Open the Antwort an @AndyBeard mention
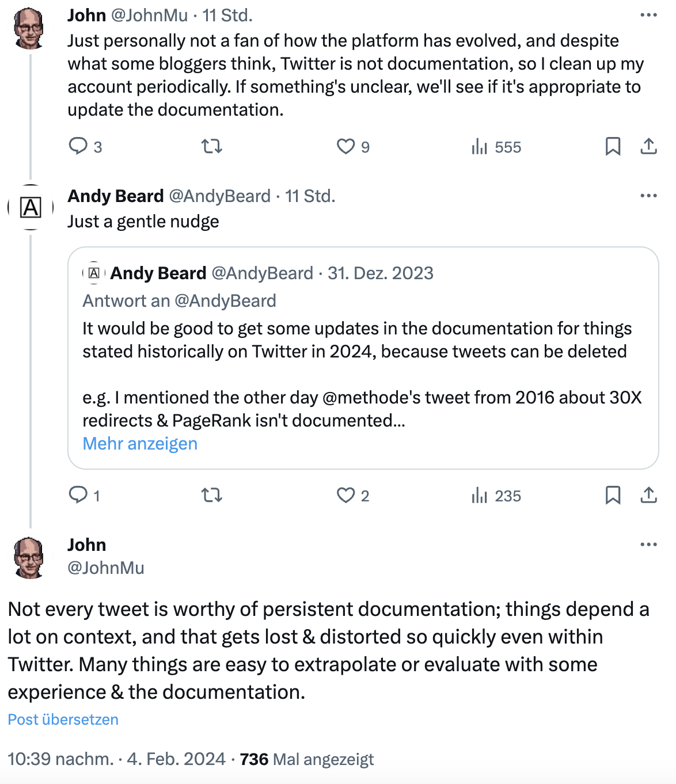Screen dimensions: 676x784 coord(225,301)
